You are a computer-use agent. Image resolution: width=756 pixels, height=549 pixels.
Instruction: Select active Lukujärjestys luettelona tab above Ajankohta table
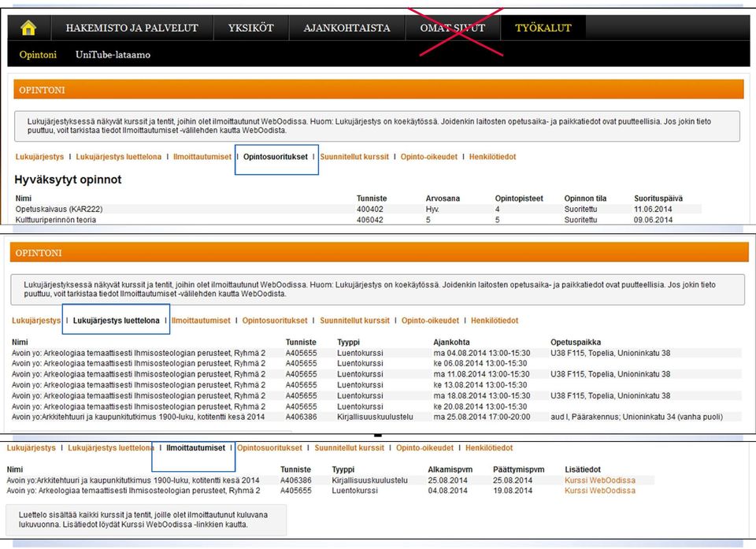(x=117, y=321)
